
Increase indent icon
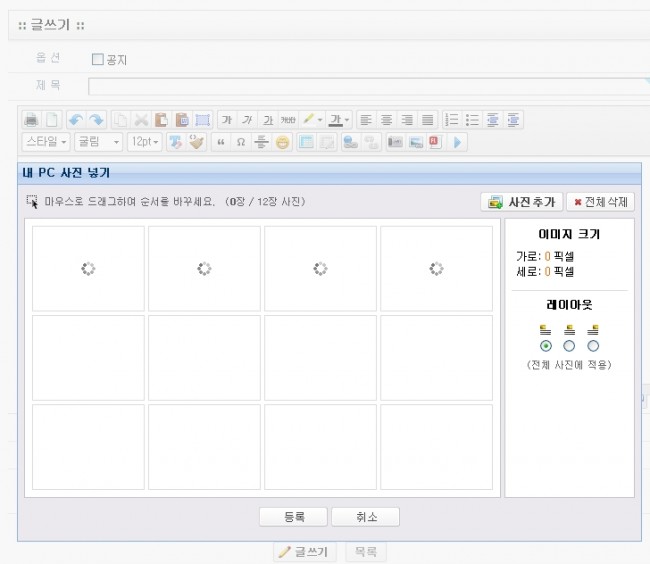[x=513, y=120]
